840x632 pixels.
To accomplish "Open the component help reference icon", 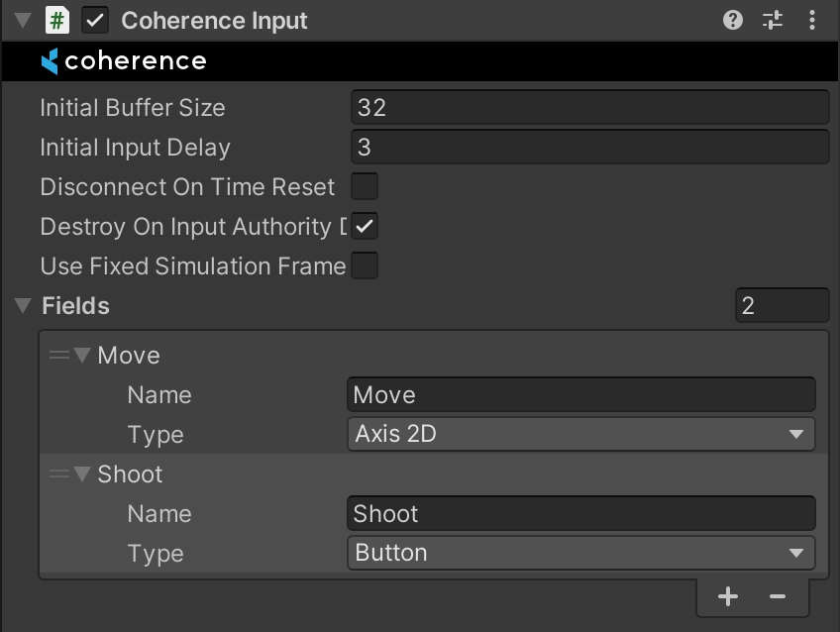I will click(x=733, y=20).
